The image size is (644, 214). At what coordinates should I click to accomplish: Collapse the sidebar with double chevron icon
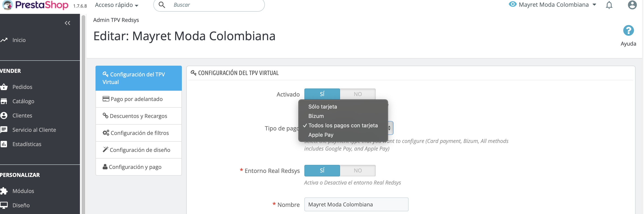(x=67, y=23)
